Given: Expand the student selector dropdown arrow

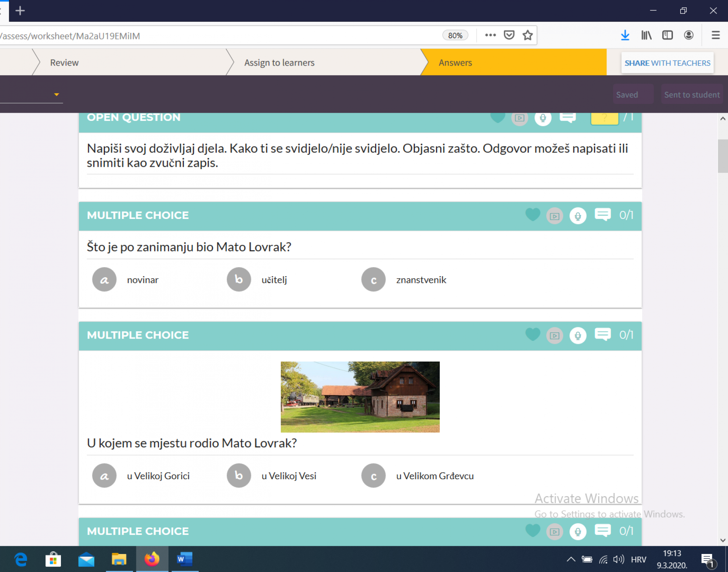Looking at the screenshot, I should click(x=56, y=95).
